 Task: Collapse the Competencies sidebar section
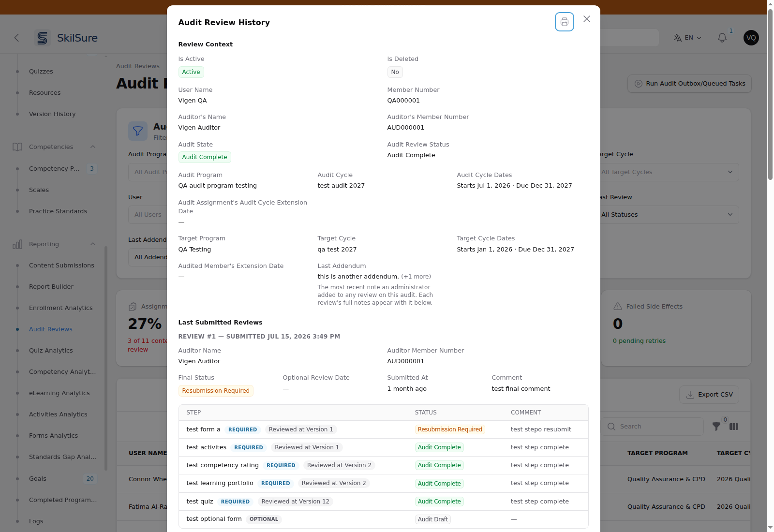tap(93, 147)
